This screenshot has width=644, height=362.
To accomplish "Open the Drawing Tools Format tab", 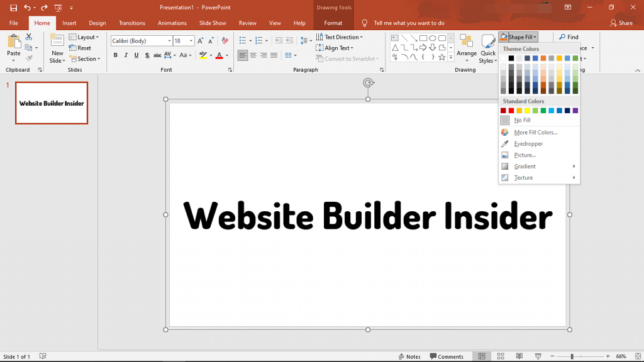I will click(333, 23).
